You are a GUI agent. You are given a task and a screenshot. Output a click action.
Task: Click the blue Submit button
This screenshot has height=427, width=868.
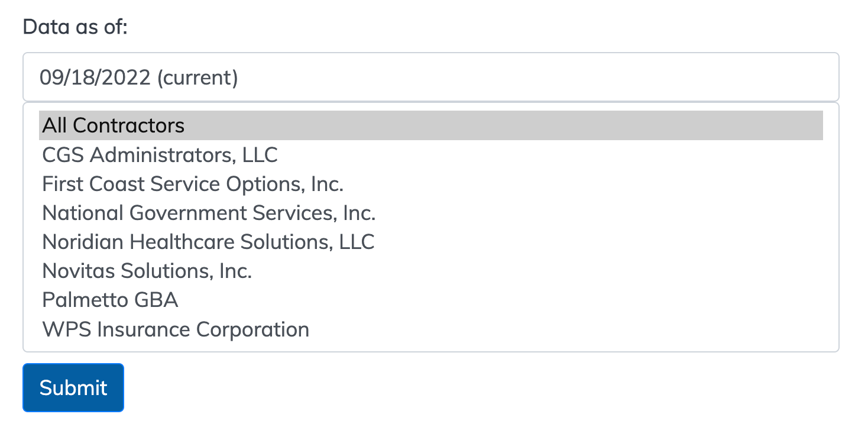[73, 387]
